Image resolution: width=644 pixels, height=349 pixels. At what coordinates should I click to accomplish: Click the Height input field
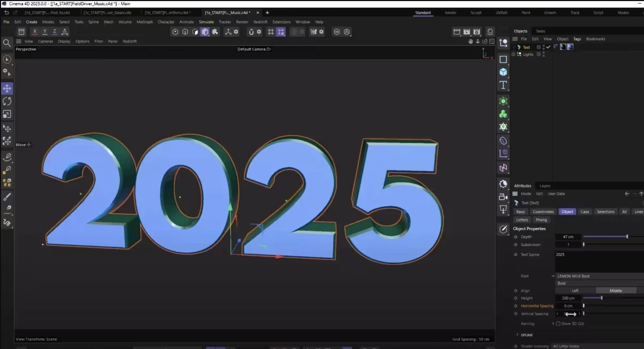[568, 298]
